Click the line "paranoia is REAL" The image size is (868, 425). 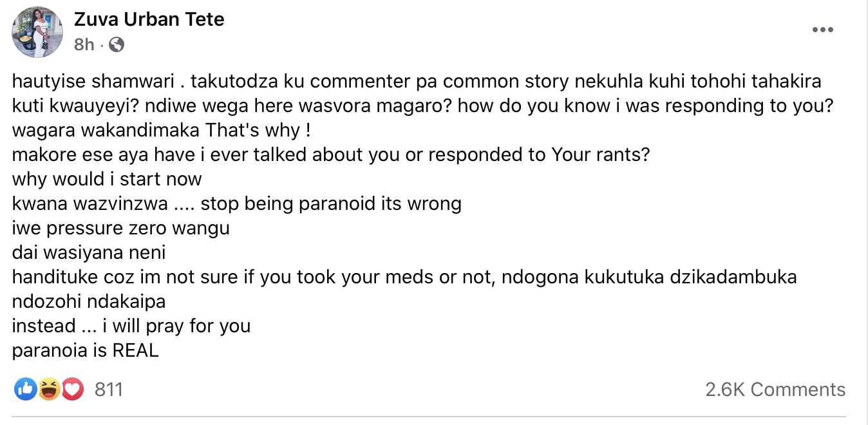(x=85, y=350)
